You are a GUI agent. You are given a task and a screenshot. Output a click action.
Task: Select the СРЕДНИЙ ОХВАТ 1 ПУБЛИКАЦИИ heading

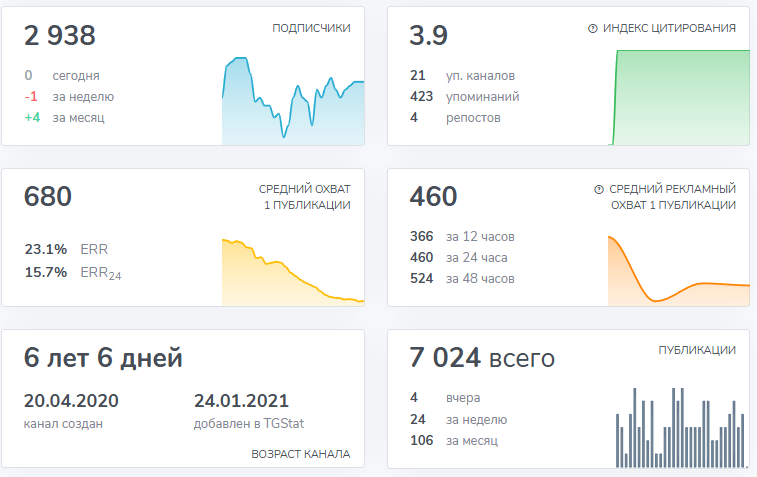[x=304, y=196]
